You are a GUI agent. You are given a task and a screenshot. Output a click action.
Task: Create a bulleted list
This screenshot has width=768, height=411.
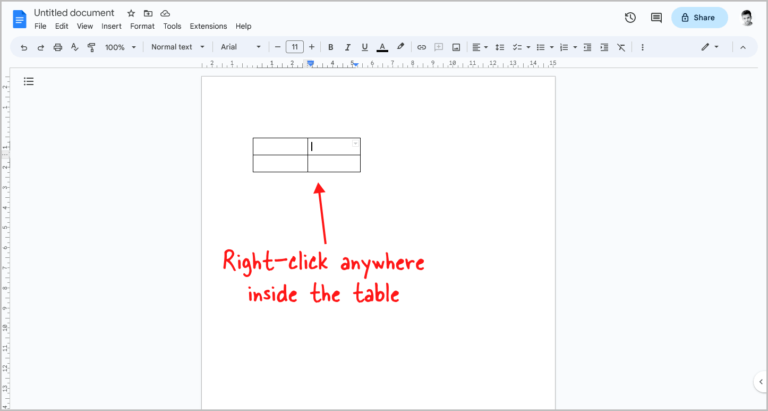tap(541, 48)
